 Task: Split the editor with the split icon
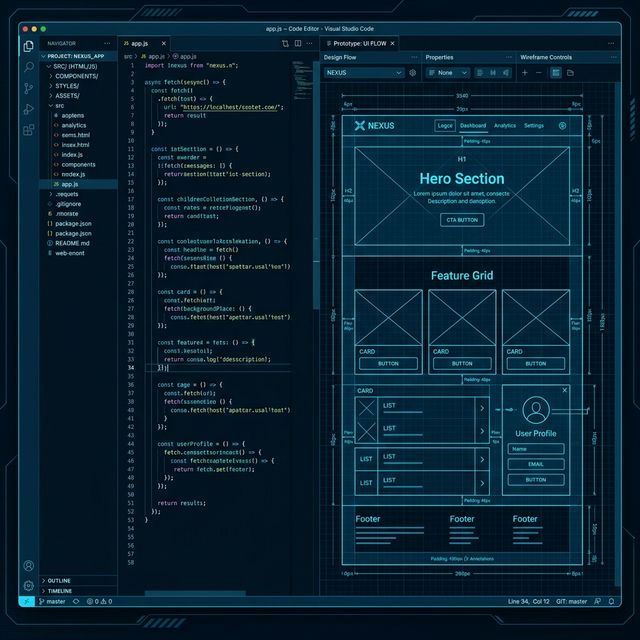(298, 43)
